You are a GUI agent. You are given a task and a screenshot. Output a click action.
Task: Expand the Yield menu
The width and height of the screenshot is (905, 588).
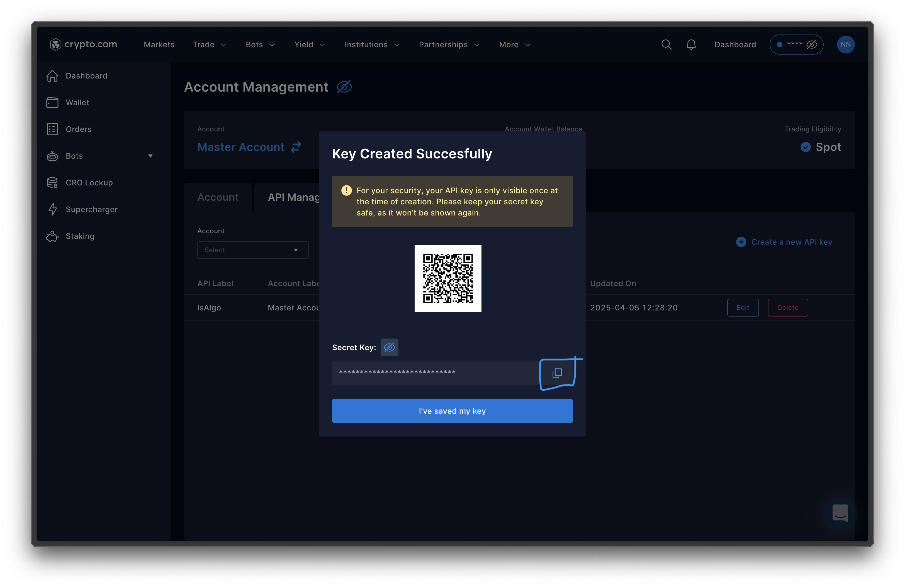[310, 45]
